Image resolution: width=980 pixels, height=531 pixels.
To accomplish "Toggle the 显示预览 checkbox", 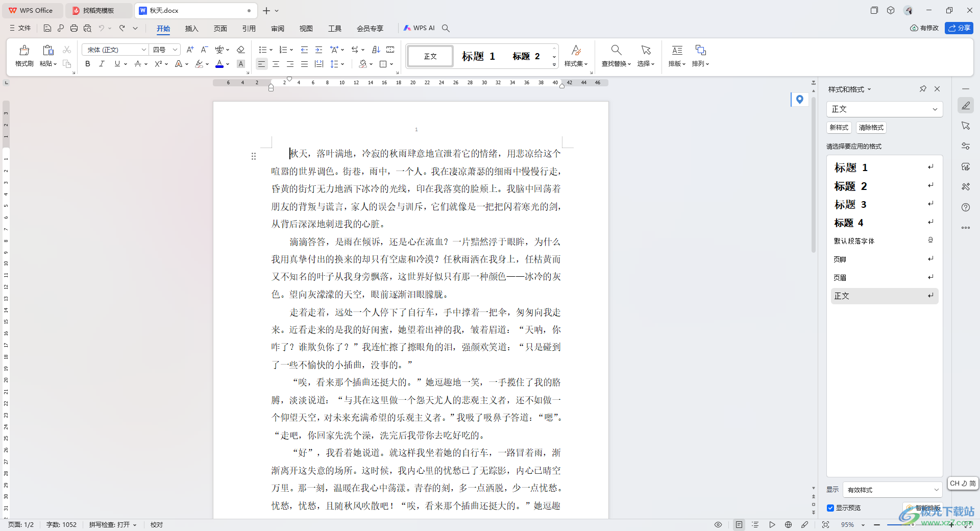I will [x=830, y=508].
